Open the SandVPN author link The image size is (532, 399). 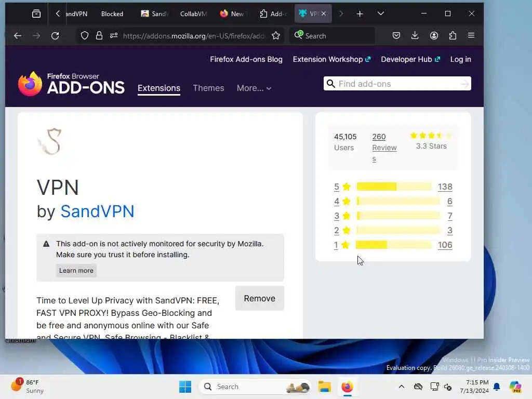(x=97, y=211)
